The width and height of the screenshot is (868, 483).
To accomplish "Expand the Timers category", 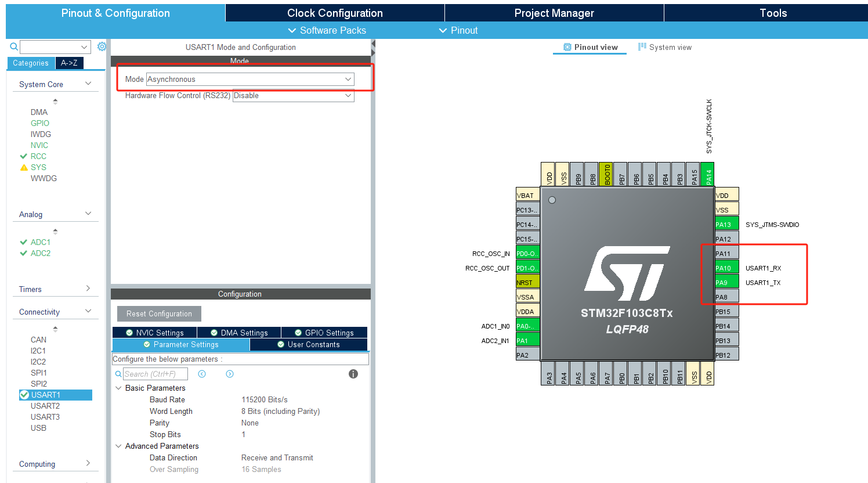I will pos(88,289).
